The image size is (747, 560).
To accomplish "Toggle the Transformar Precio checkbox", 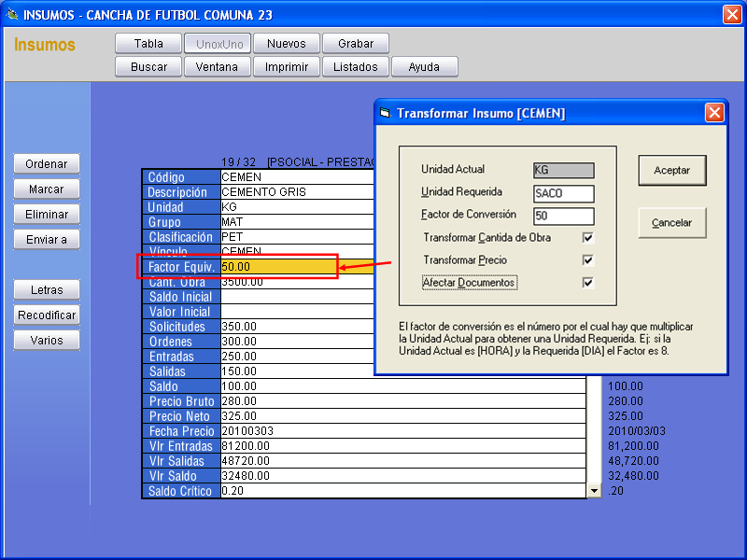I will click(x=588, y=260).
